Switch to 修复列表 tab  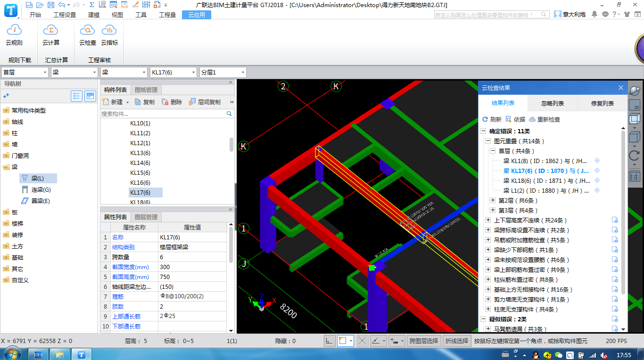coord(603,103)
